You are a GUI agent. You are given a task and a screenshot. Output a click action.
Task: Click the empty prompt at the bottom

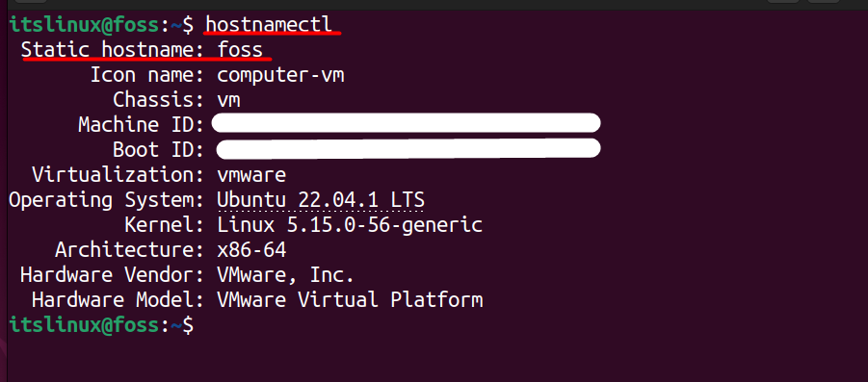[x=102, y=325]
